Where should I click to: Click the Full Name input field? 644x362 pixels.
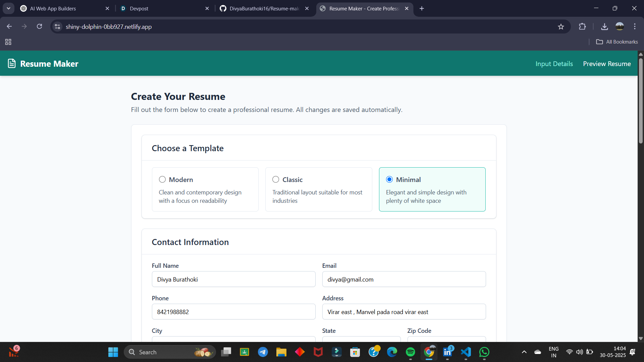(233, 279)
